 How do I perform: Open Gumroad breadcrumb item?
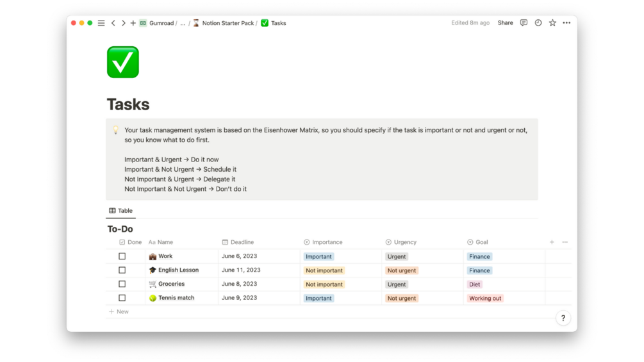(x=161, y=23)
